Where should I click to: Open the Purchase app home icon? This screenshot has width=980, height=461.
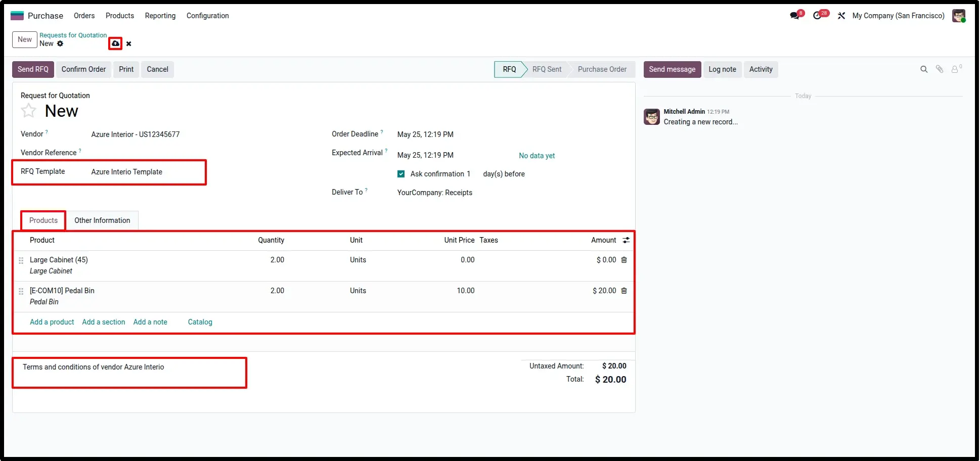[x=17, y=16]
